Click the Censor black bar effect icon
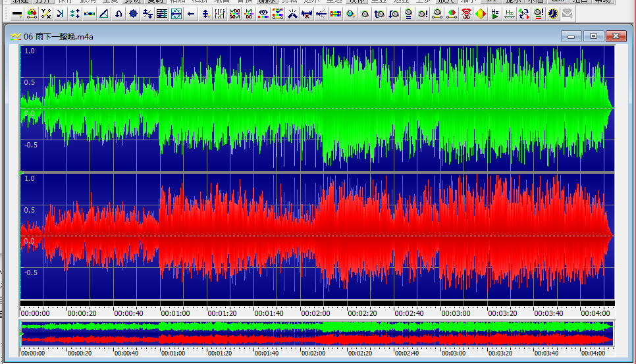Viewport: 636px width, 364px height. 17,14
